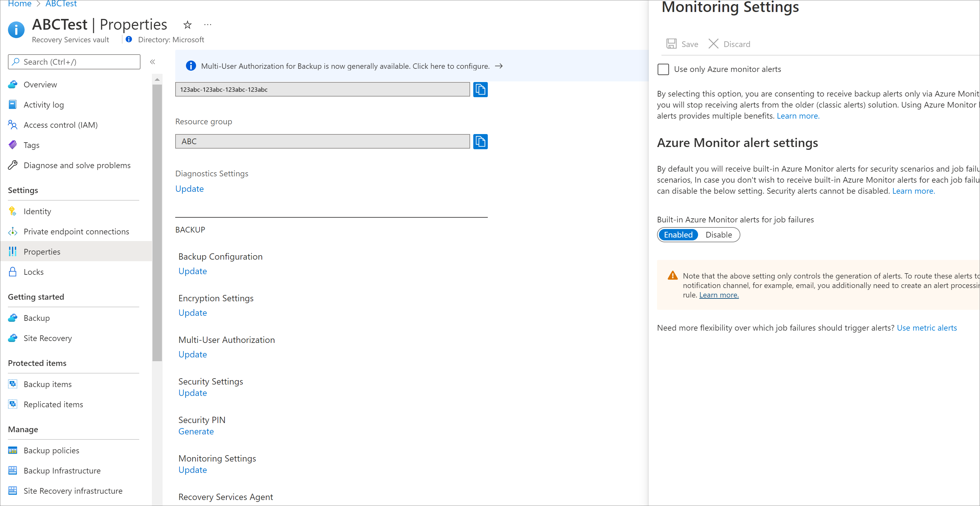Enable Built-in Azure Monitor alerts toggle

678,234
